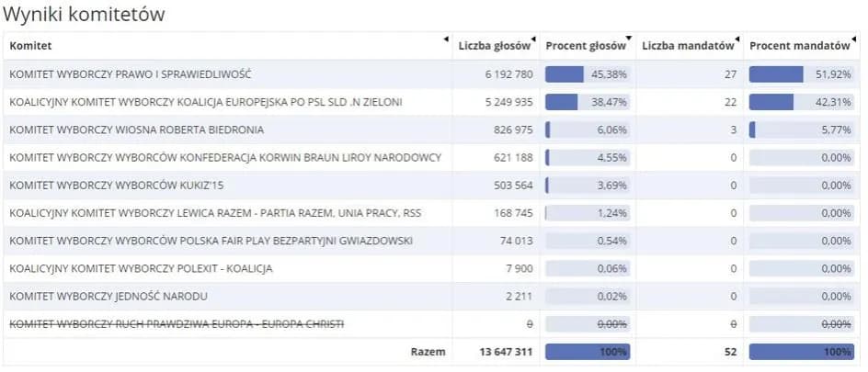The height and width of the screenshot is (372, 868).
Task: Click sort arrow for Procent mandatów column
Action: (x=855, y=39)
